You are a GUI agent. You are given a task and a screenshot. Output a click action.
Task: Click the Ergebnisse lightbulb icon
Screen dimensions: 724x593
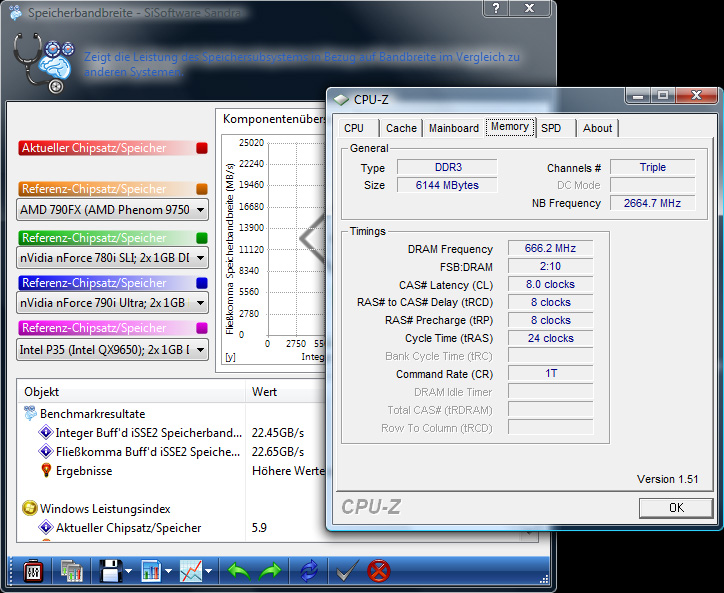coord(46,471)
